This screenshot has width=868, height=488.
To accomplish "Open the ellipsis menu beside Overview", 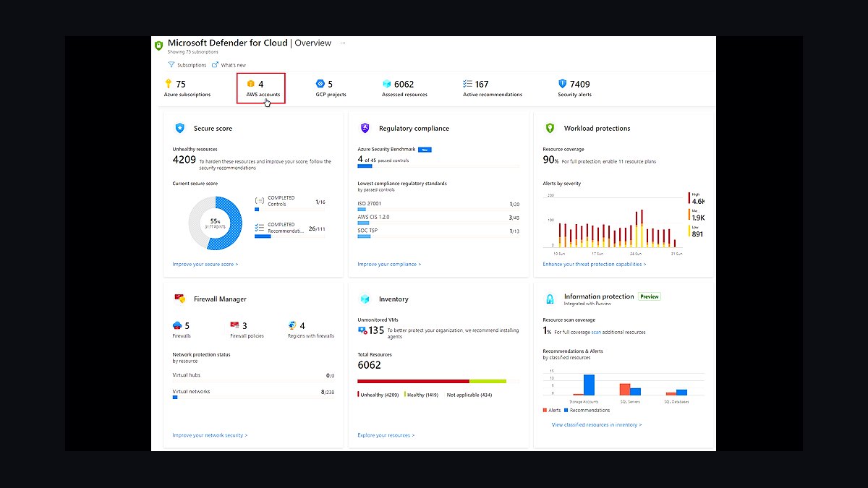I will 343,43.
